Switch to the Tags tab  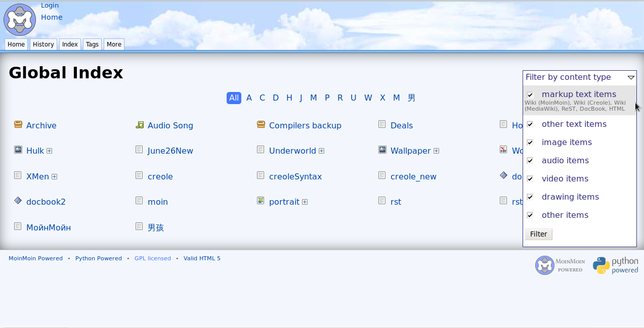point(92,44)
